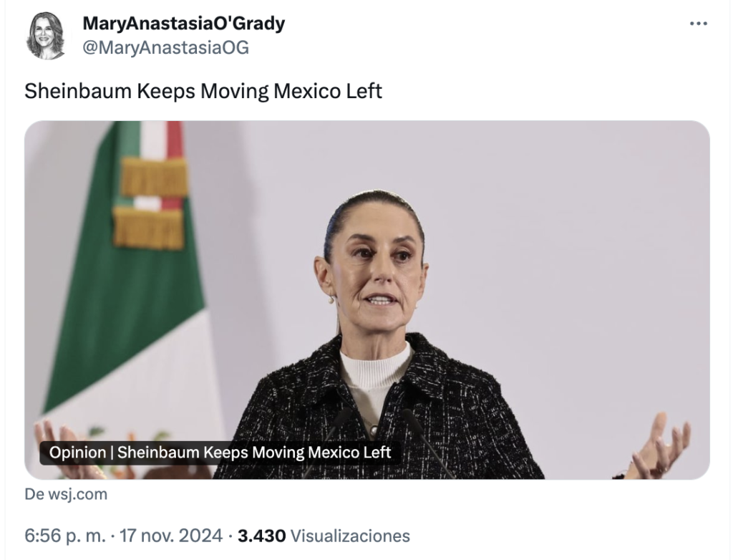Click the 6:56 p. m. timestamp
Image resolution: width=733 pixels, height=560 pixels.
65,536
